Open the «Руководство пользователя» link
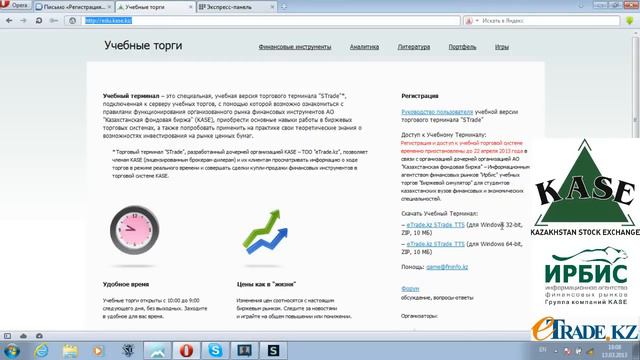640x360 pixels. pyautogui.click(x=437, y=112)
